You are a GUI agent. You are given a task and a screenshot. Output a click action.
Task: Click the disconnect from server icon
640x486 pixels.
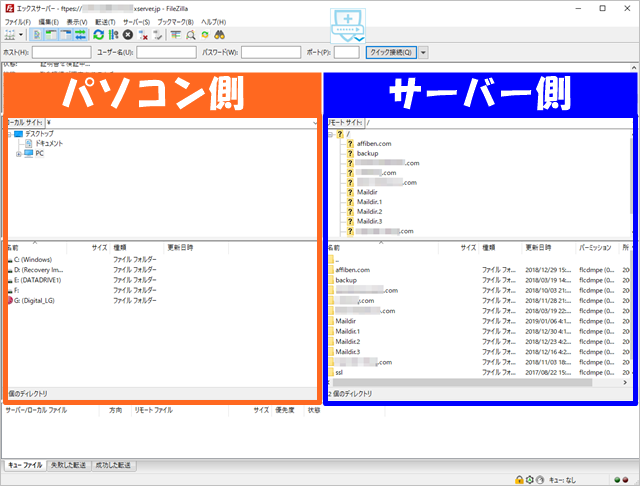tap(144, 34)
